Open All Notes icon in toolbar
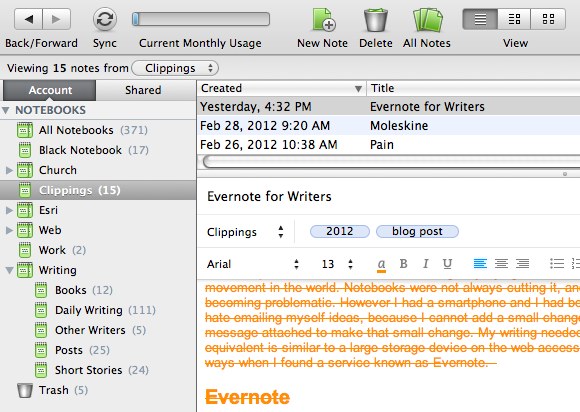 (427, 20)
